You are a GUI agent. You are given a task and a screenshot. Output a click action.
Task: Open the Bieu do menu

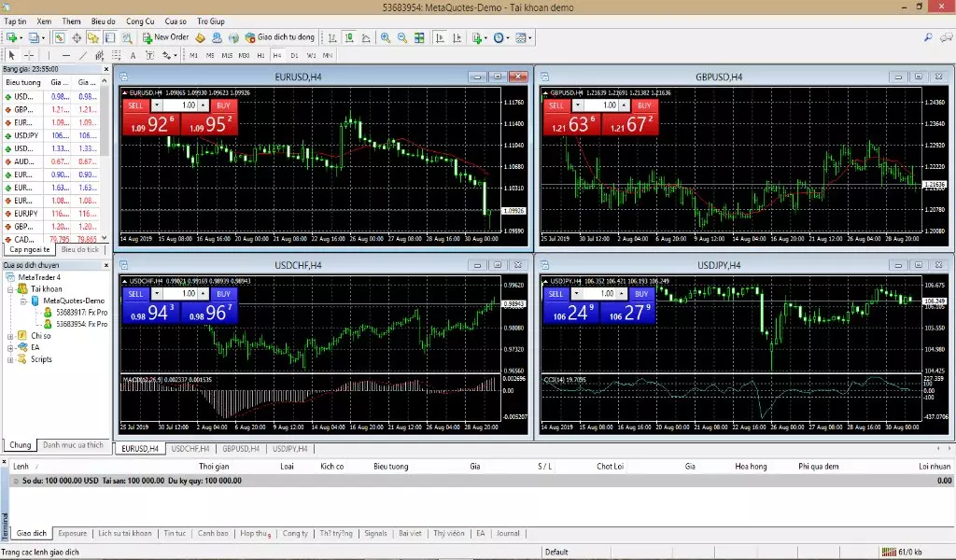pos(105,21)
